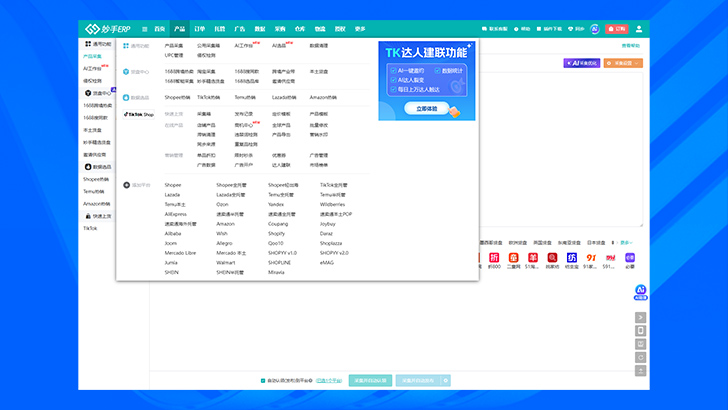The image size is (728, 410).
Task: Click the Ozon platform entry
Action: coord(222,204)
